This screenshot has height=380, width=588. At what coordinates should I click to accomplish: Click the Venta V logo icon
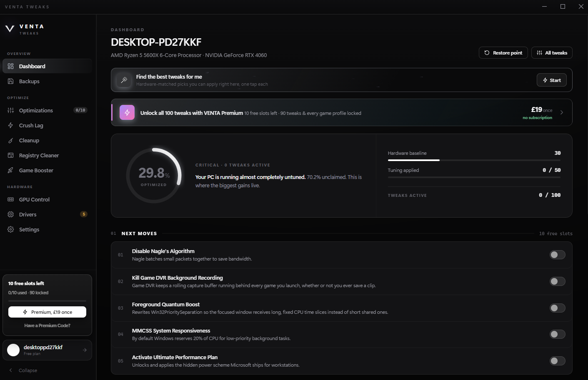coord(10,29)
